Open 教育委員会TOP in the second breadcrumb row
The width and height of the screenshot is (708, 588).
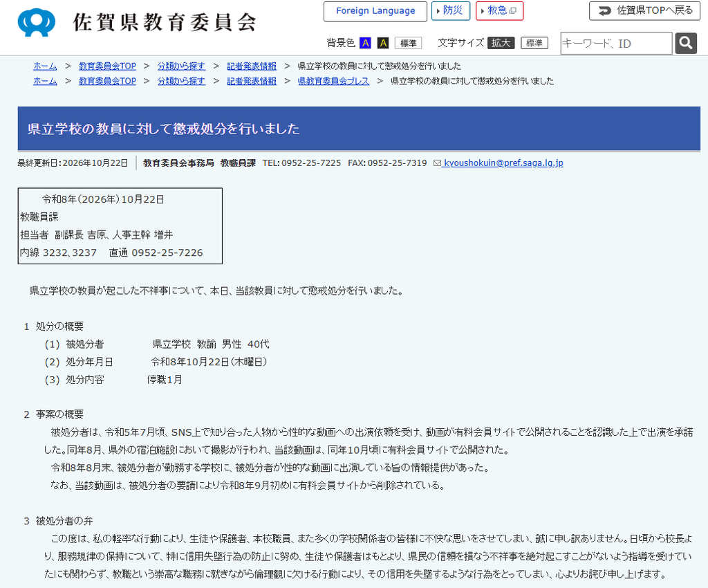click(x=107, y=81)
